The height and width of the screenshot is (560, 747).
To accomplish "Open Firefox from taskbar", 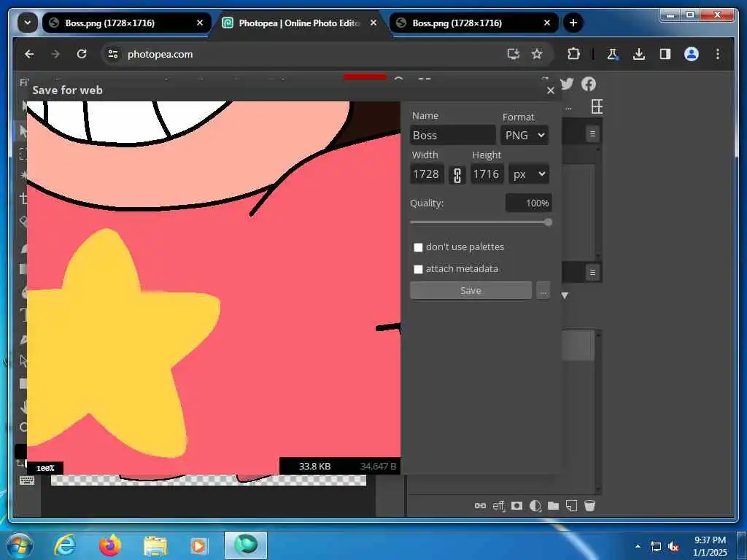I will pyautogui.click(x=110, y=545).
